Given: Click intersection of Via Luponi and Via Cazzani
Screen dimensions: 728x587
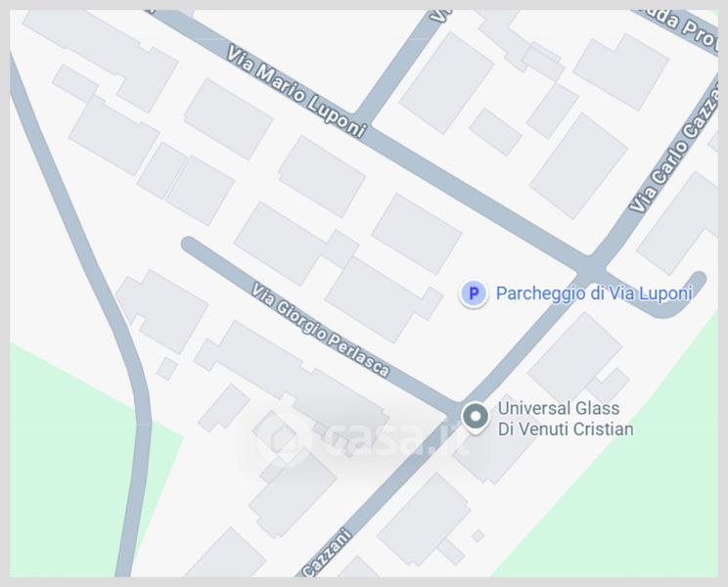Looking at the screenshot, I should (x=590, y=268).
